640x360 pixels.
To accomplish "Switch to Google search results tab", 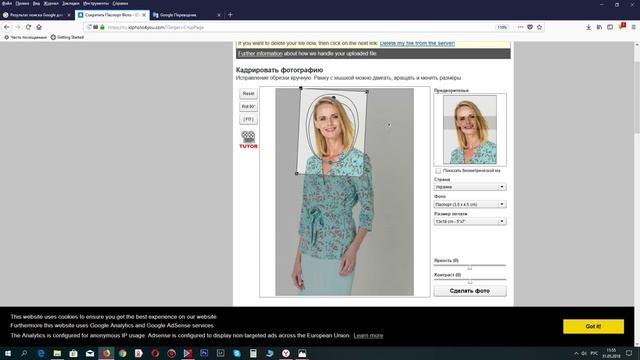I will click(x=36, y=15).
